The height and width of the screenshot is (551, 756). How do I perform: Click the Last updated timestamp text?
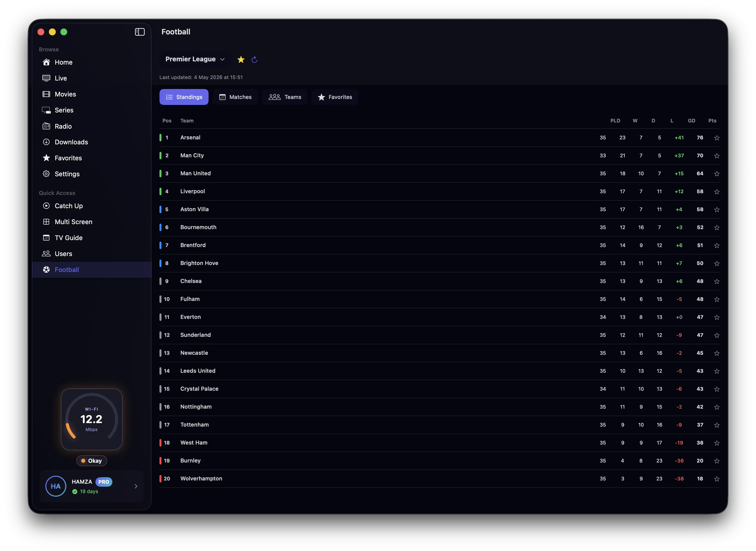point(201,77)
